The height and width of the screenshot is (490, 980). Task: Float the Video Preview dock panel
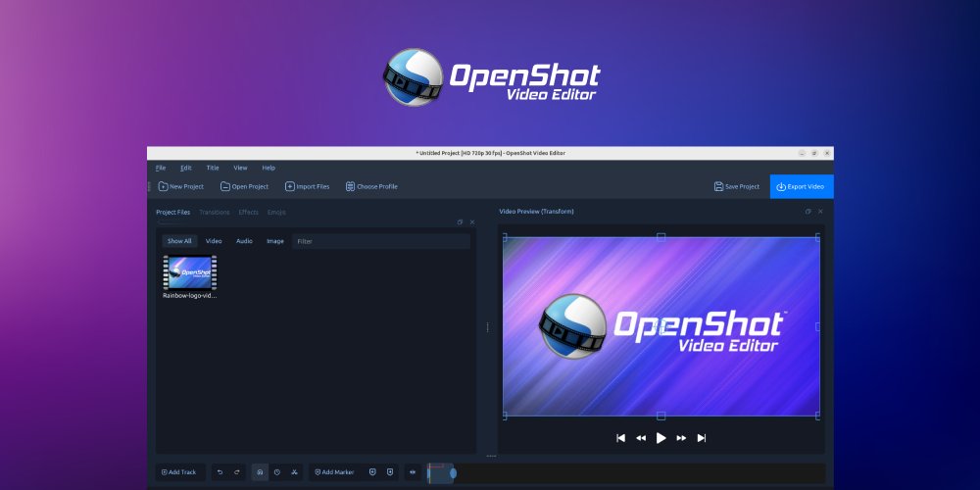click(808, 212)
